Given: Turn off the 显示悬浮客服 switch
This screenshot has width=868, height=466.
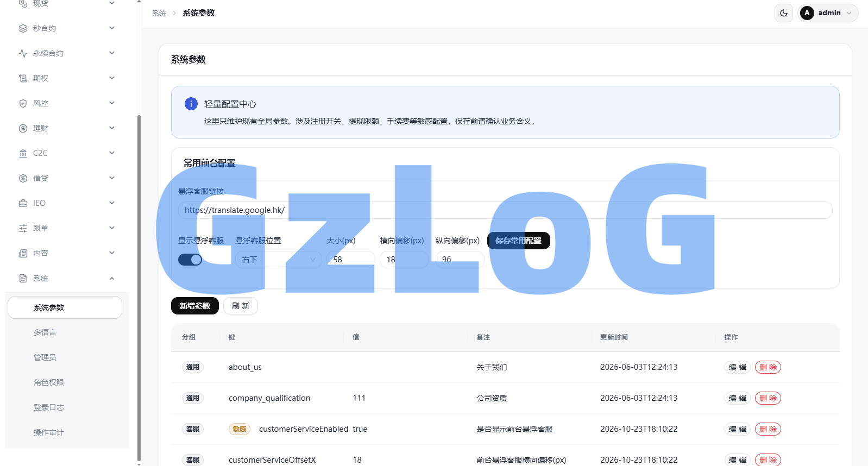Looking at the screenshot, I should click(x=190, y=260).
